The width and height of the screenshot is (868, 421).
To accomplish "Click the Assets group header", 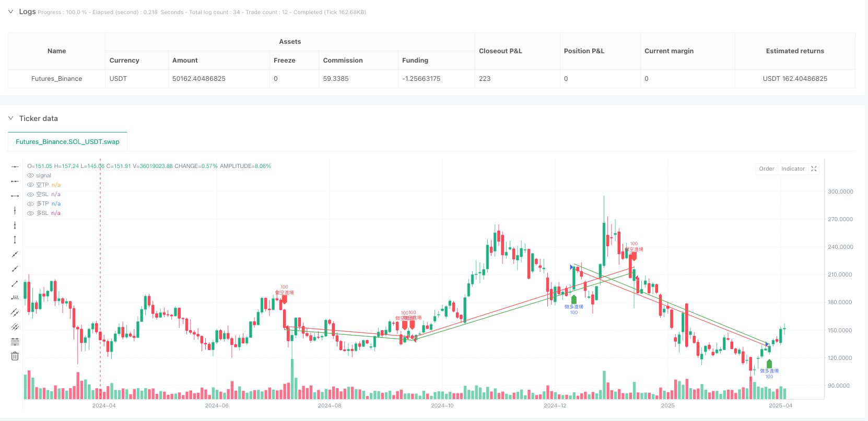I will [290, 42].
